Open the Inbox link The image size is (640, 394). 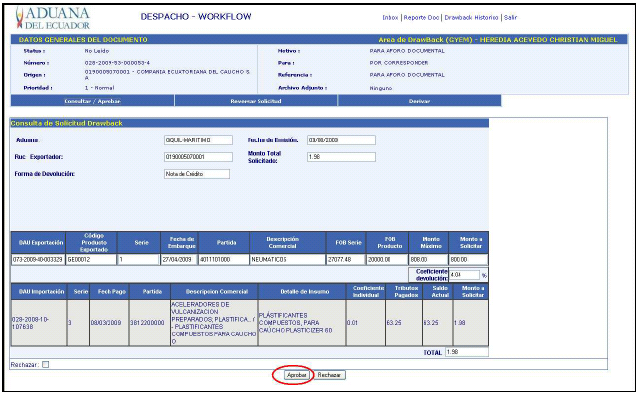[390, 18]
